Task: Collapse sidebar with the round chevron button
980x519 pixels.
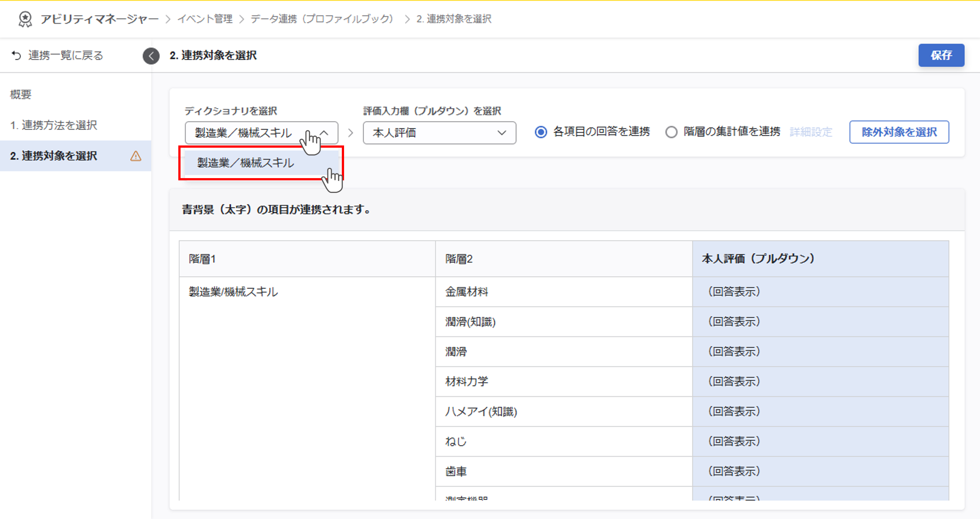Action: [x=151, y=56]
